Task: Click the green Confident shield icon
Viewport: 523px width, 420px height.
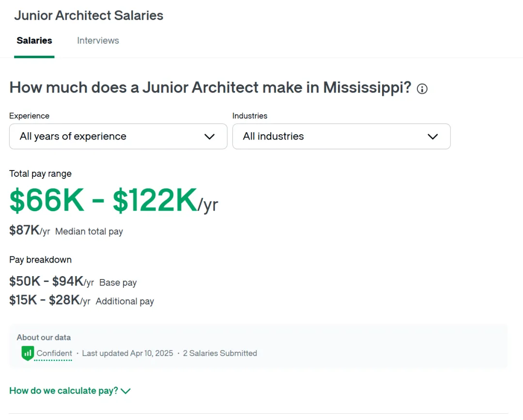Action: click(x=28, y=353)
